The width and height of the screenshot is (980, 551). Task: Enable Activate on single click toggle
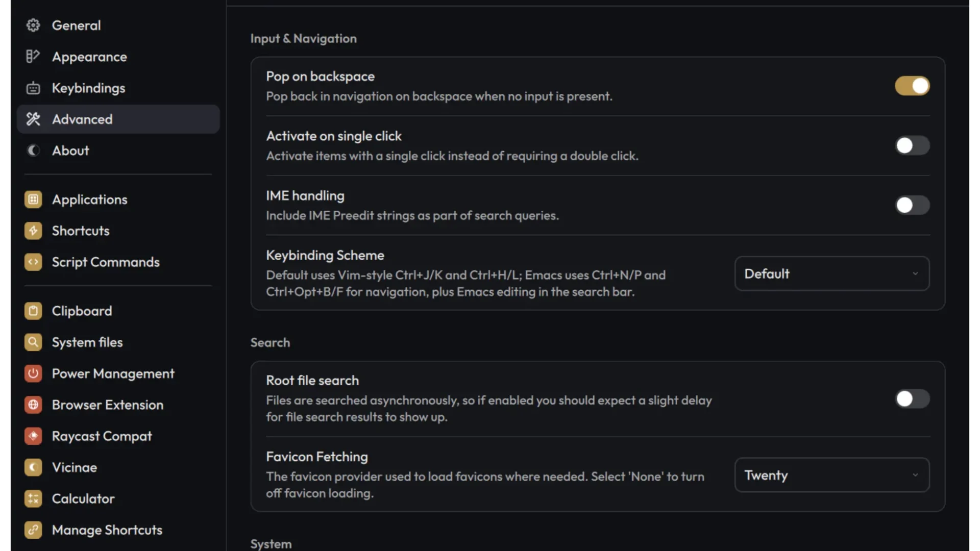pyautogui.click(x=912, y=145)
